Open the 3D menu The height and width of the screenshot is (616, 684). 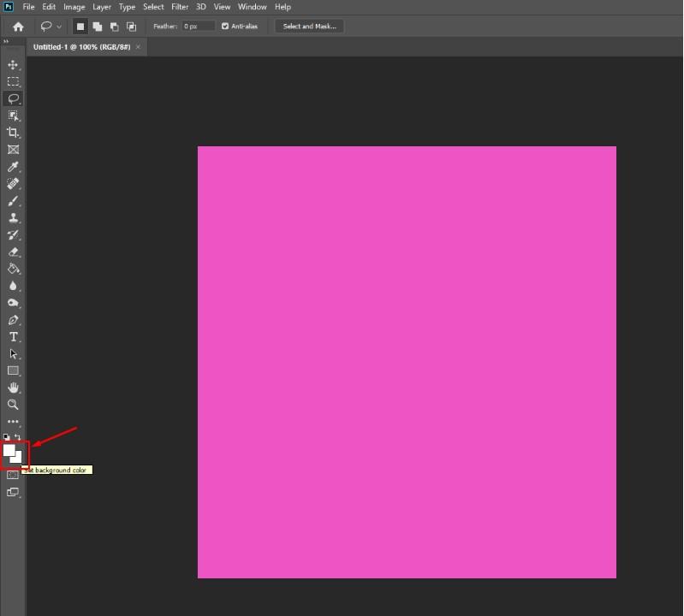tap(200, 7)
